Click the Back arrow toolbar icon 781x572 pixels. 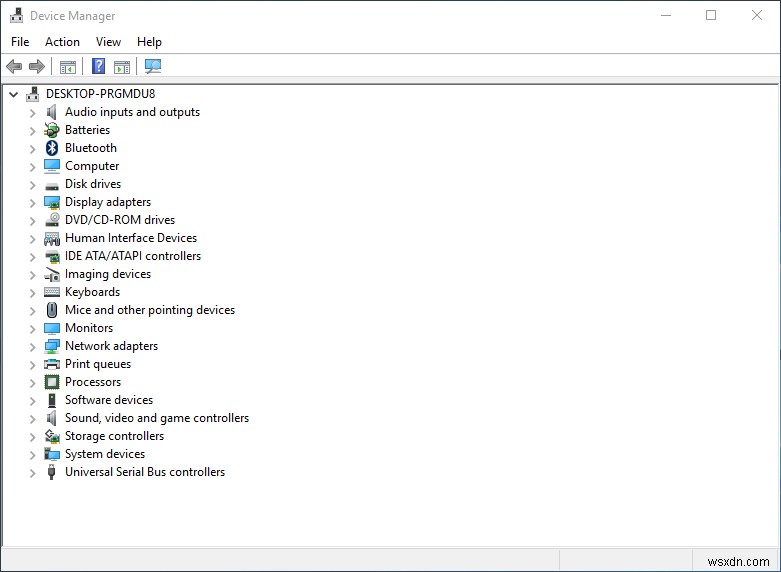click(14, 66)
